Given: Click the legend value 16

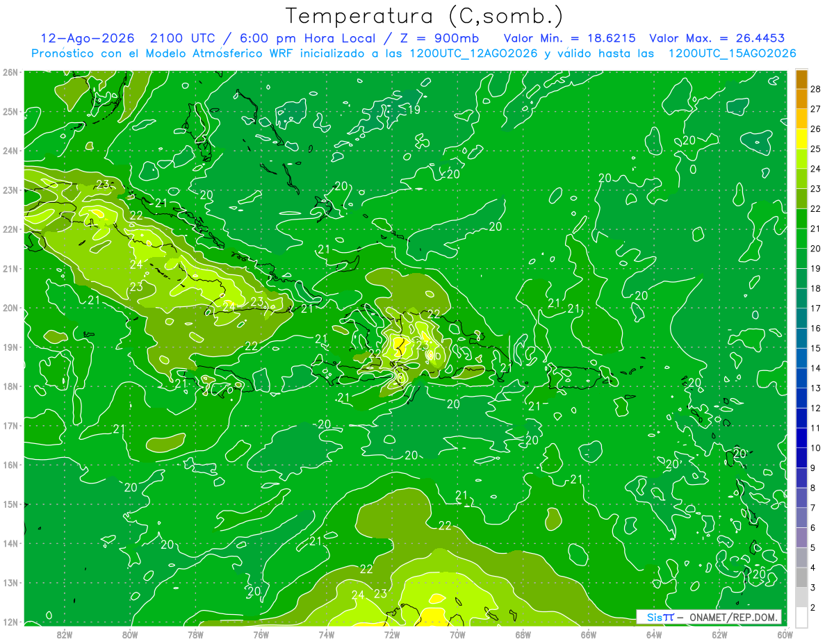Looking at the screenshot, I should pos(815,329).
